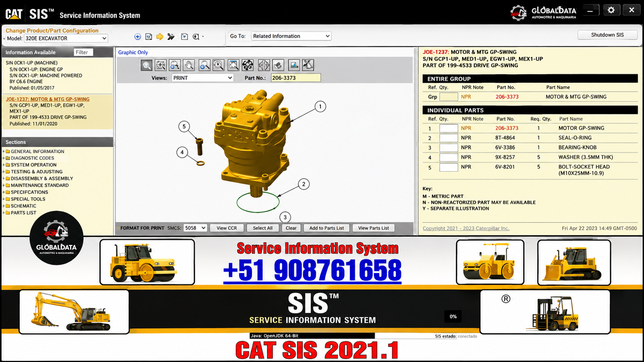This screenshot has width=644, height=362.
Task: Click the Qty box for MOTOR GP-SWING row
Action: [449, 128]
